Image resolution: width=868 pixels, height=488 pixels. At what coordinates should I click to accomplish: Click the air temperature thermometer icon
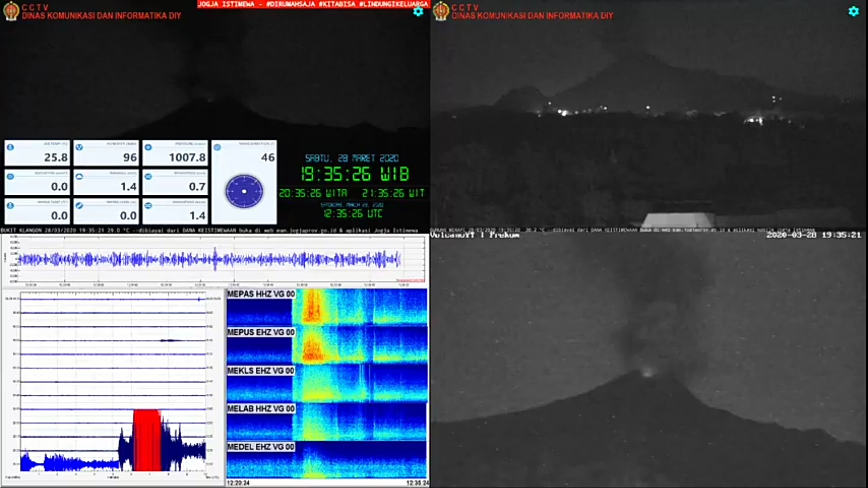pos(10,147)
